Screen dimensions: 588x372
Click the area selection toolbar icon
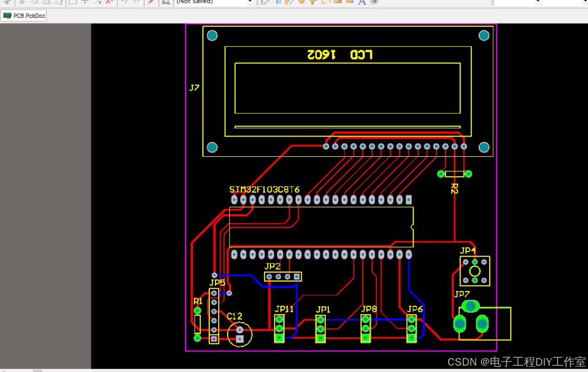pyautogui.click(x=73, y=2)
